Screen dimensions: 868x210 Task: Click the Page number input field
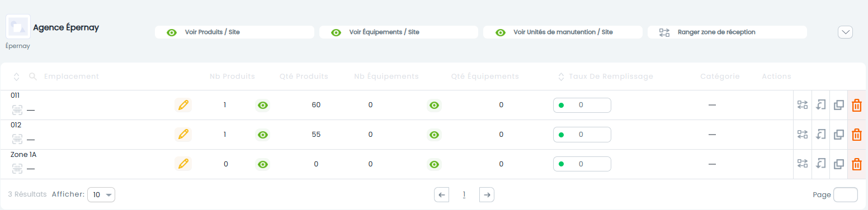click(845, 194)
